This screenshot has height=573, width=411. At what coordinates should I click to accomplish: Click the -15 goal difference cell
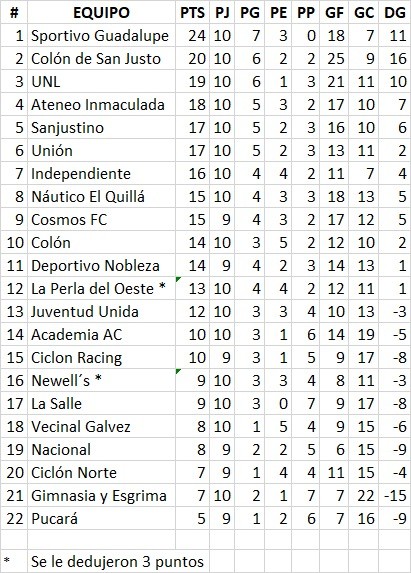pos(394,496)
